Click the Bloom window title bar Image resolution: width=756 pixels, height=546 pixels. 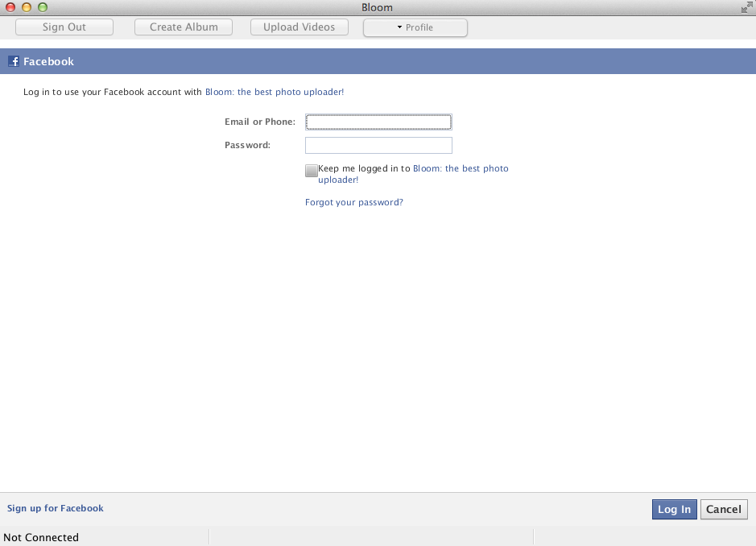coord(378,7)
